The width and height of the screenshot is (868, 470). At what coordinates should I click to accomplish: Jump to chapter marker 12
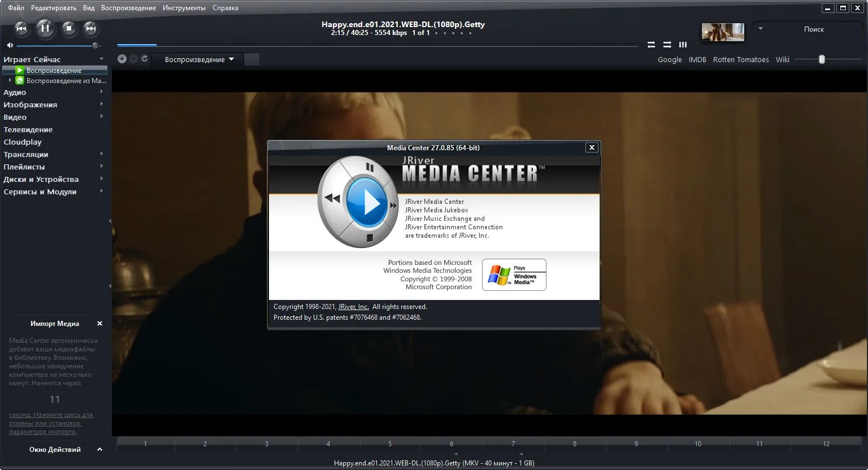826,443
